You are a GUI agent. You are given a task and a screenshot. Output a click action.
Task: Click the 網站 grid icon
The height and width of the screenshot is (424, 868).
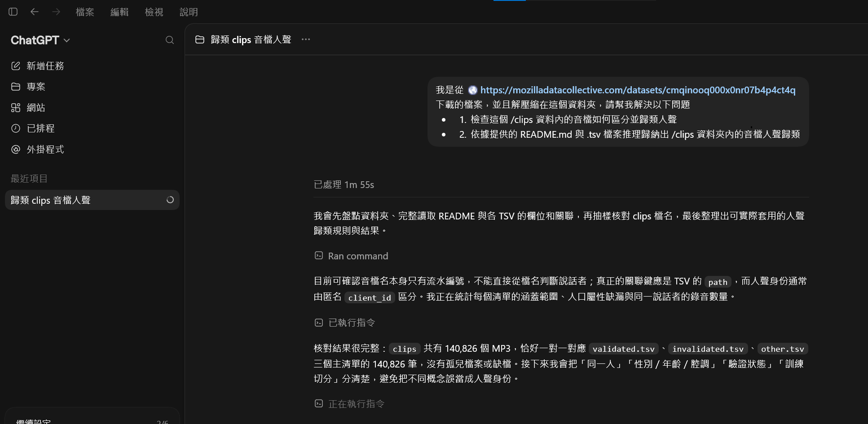coord(16,108)
